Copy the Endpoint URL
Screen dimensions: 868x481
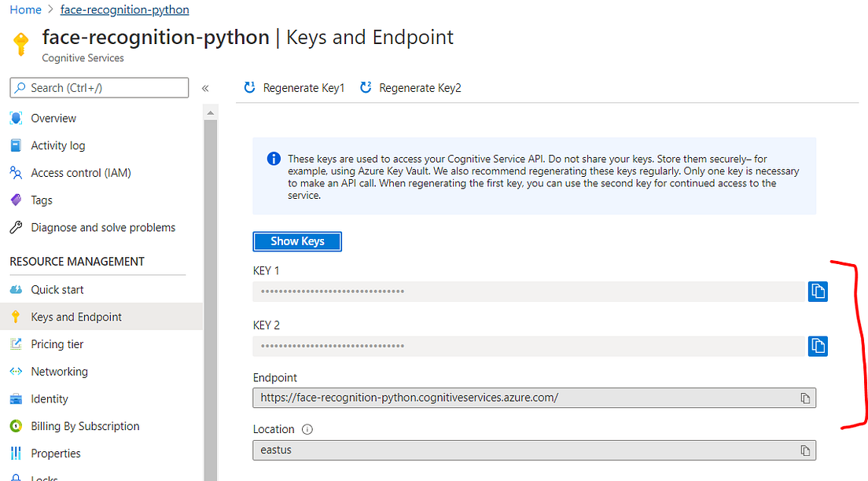coord(805,398)
